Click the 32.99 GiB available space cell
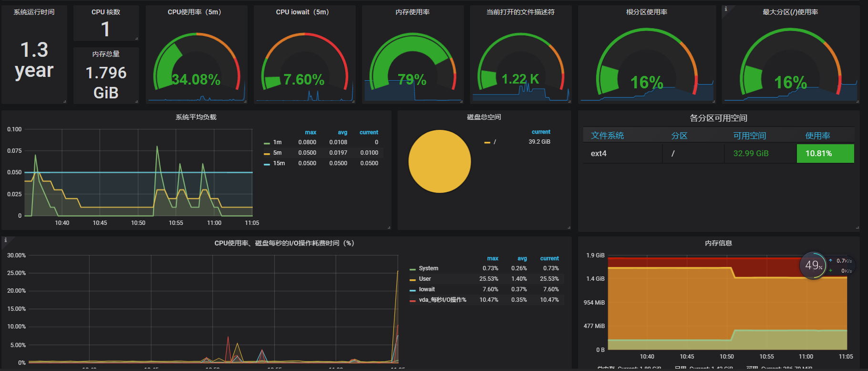The height and width of the screenshot is (371, 868). (x=760, y=153)
